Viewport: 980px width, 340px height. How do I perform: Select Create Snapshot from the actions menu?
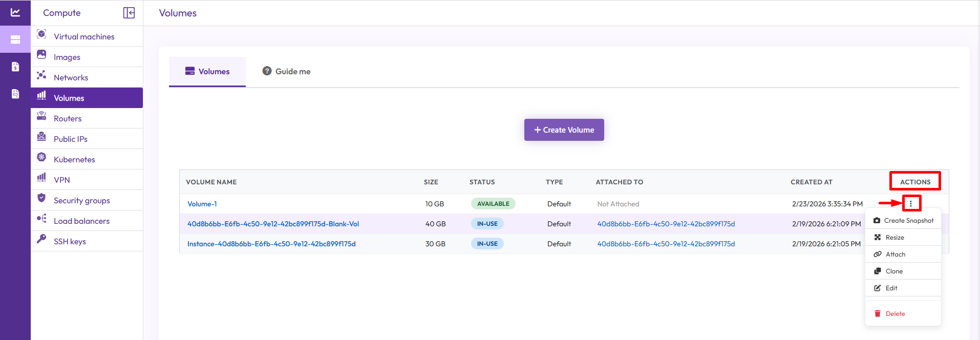(x=903, y=221)
